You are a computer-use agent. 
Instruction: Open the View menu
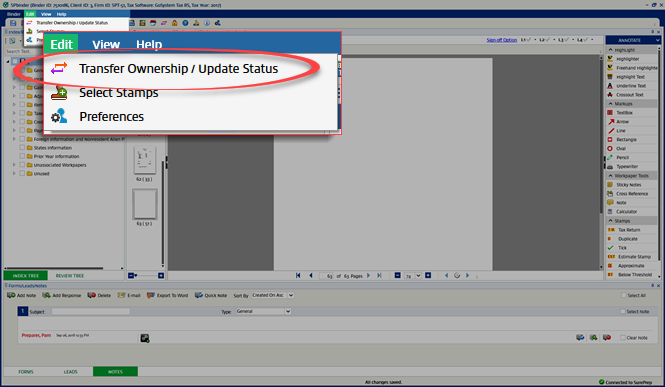(x=46, y=14)
